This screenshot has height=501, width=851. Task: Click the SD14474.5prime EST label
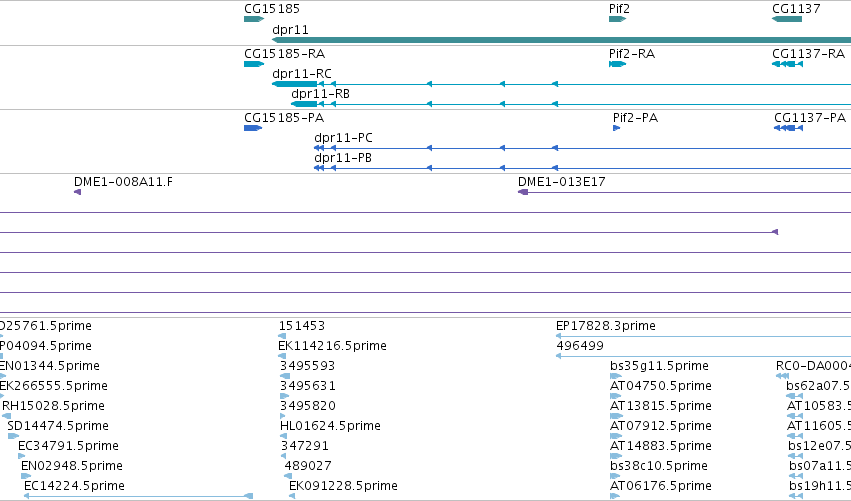pos(58,426)
